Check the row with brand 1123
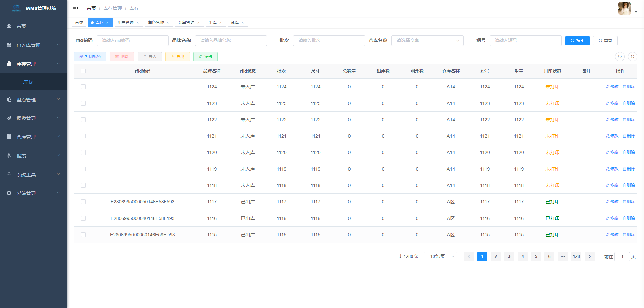 point(83,103)
